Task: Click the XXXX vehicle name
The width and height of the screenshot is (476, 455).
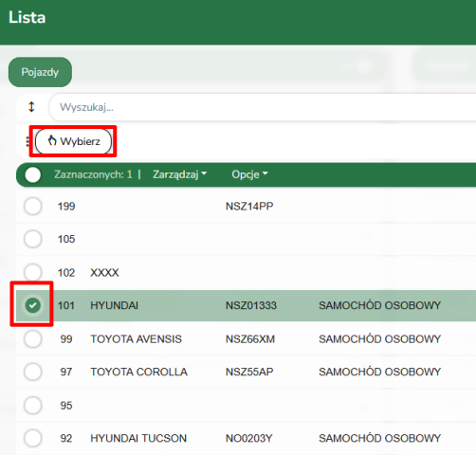Action: pos(104,273)
